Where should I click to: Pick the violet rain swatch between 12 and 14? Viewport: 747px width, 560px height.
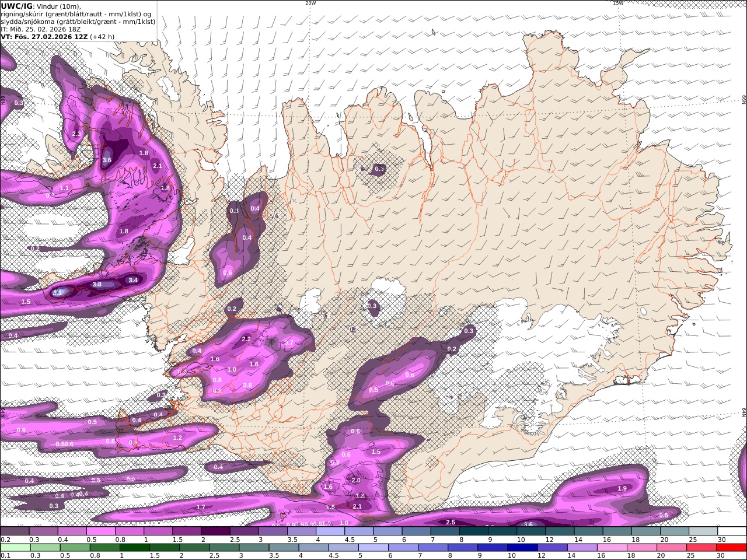pos(552,548)
